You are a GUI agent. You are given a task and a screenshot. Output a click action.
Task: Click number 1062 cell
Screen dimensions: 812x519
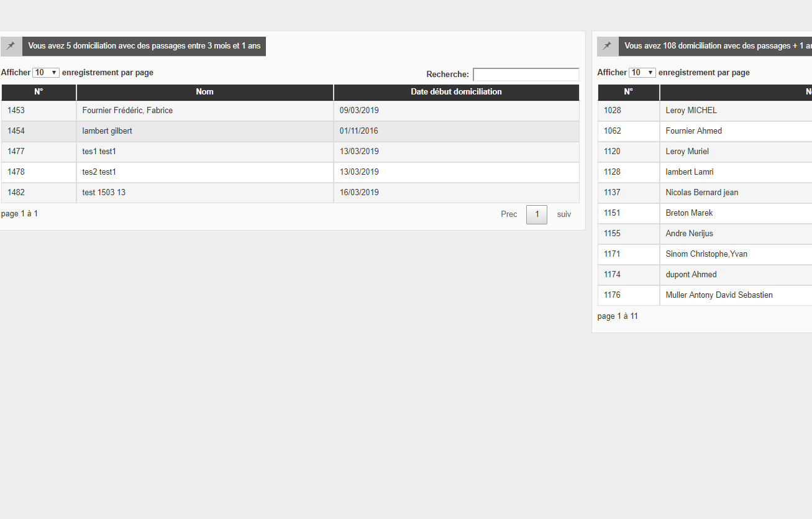coord(629,131)
